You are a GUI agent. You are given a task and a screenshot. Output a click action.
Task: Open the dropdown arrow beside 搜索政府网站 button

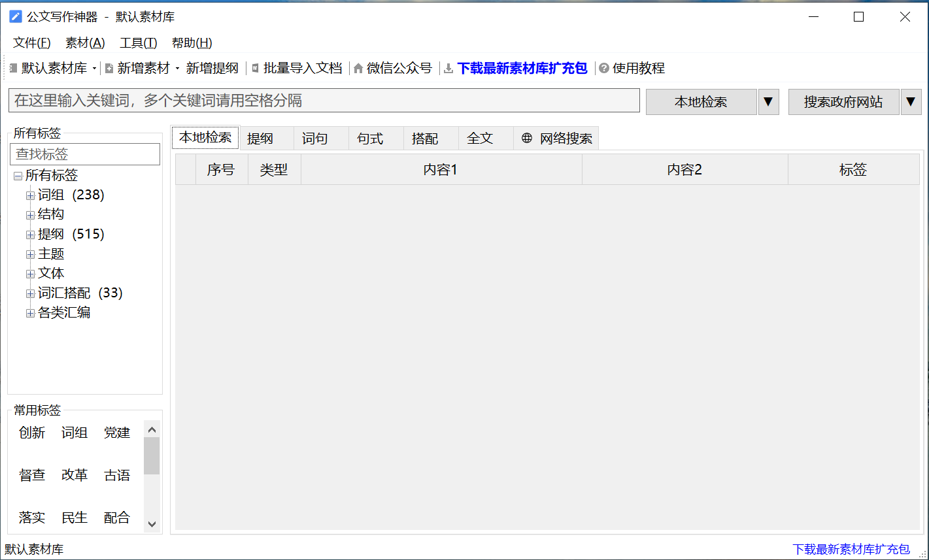911,102
